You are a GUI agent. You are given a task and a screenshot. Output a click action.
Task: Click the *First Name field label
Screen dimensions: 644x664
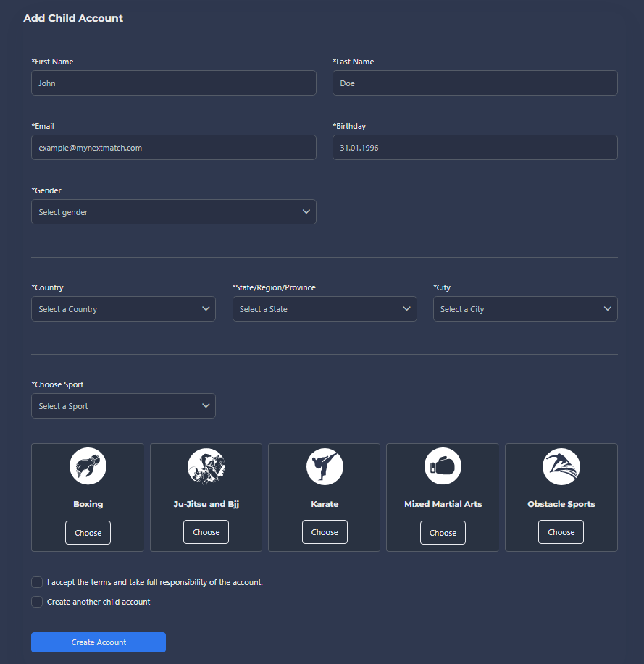point(53,62)
